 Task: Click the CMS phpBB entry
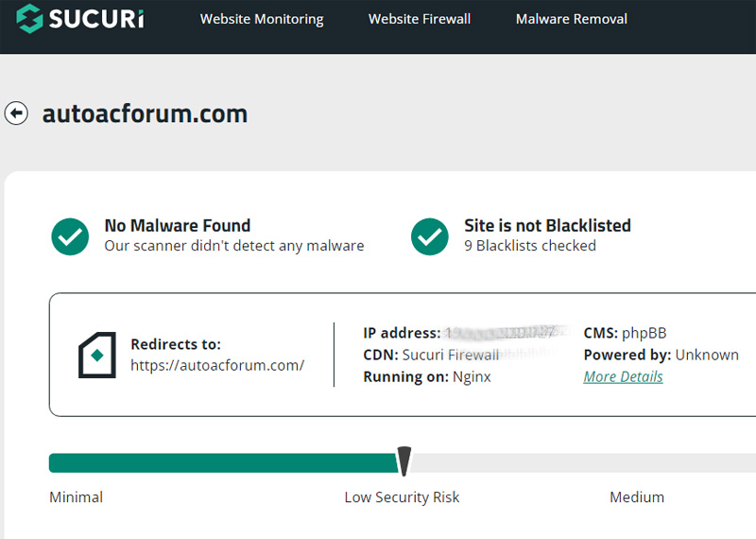click(625, 333)
